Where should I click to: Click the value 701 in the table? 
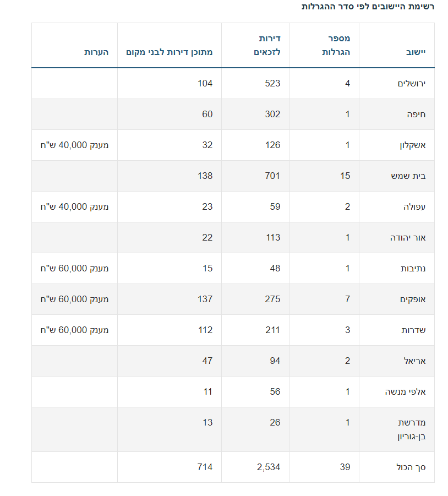(271, 176)
